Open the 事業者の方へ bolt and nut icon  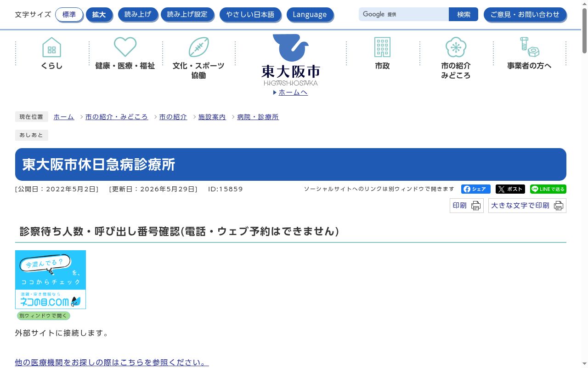[529, 47]
